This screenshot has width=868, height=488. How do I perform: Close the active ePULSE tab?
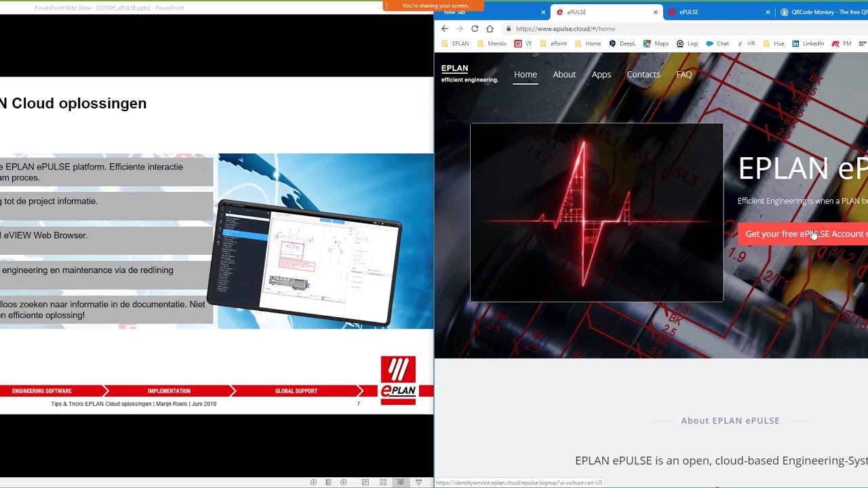656,12
